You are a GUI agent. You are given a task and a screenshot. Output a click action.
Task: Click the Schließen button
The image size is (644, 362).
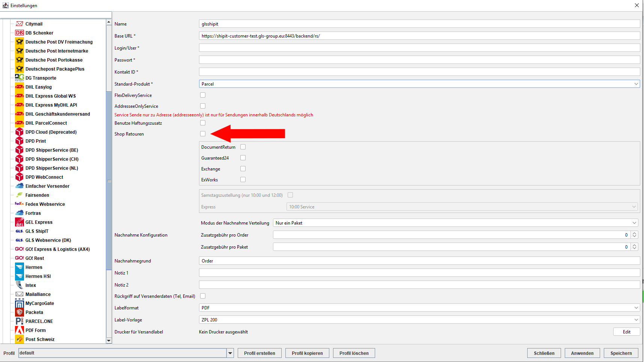(x=544, y=353)
